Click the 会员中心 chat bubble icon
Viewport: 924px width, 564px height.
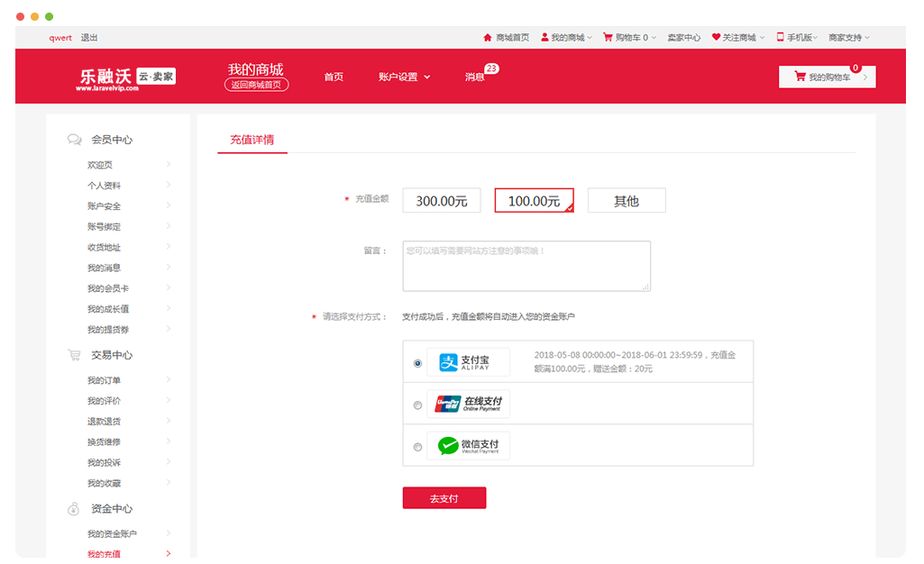point(74,140)
